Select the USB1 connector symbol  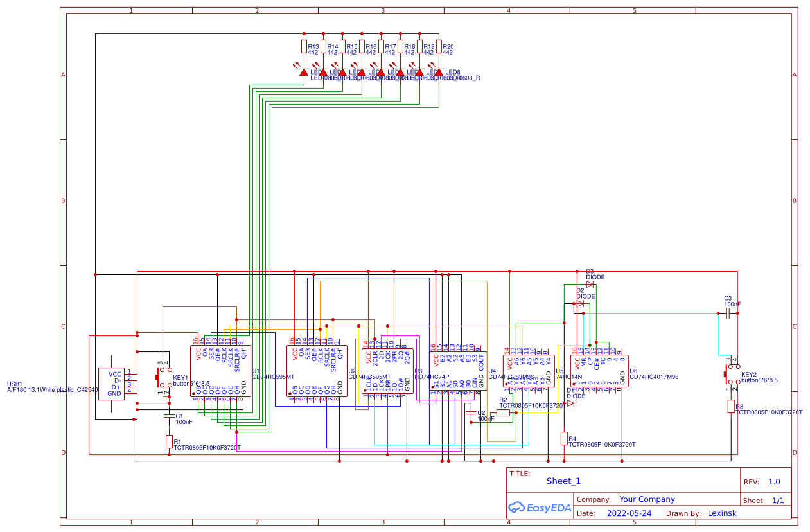coord(111,384)
